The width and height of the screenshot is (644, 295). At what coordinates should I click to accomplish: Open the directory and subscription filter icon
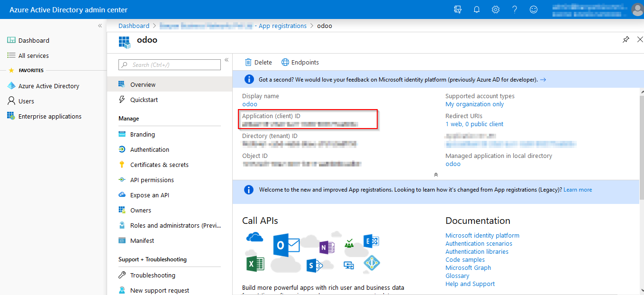458,9
